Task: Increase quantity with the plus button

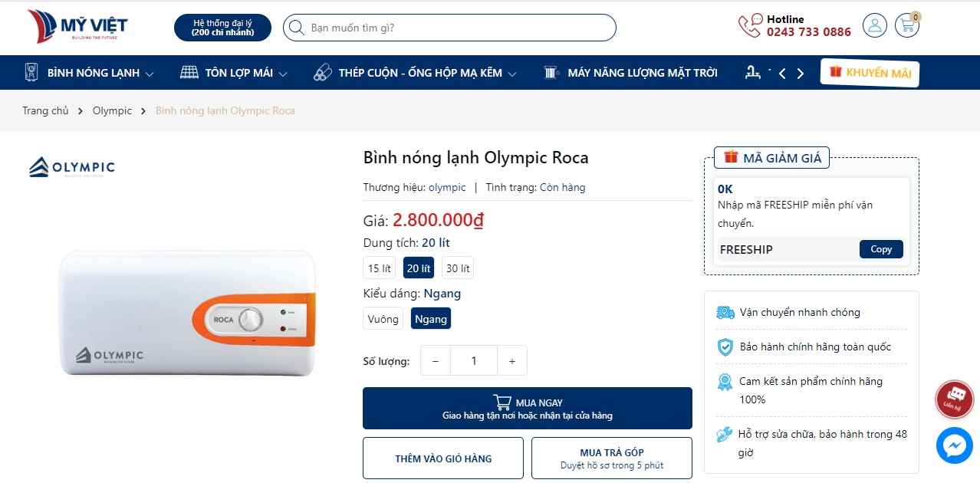Action: click(x=512, y=361)
